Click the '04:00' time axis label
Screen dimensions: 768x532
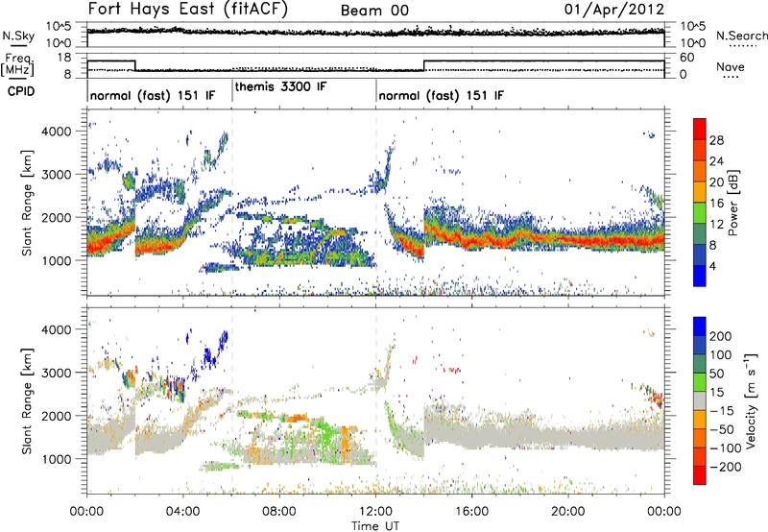[x=182, y=512]
